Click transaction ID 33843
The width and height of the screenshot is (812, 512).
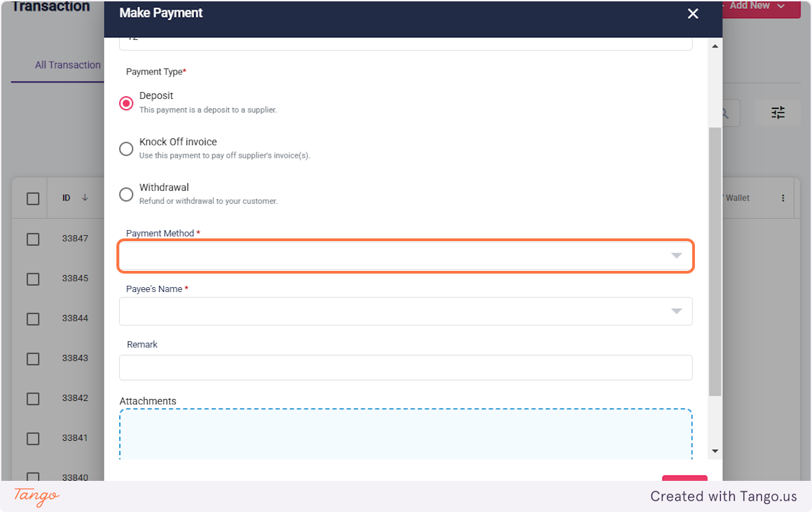tap(75, 358)
